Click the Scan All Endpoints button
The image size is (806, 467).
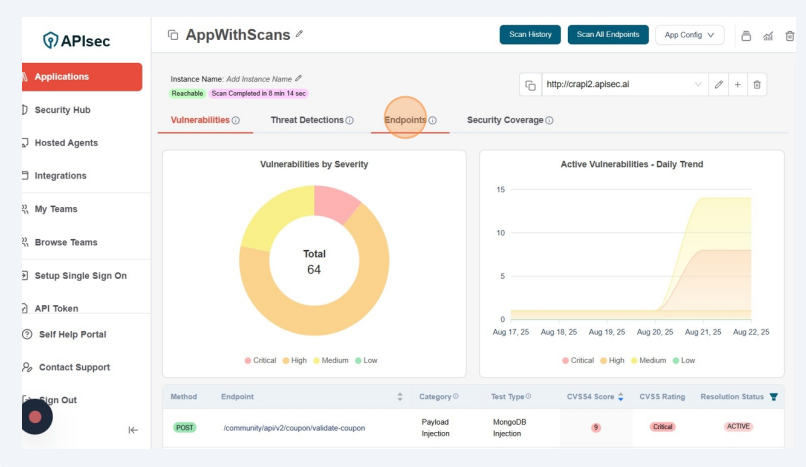pyautogui.click(x=608, y=35)
